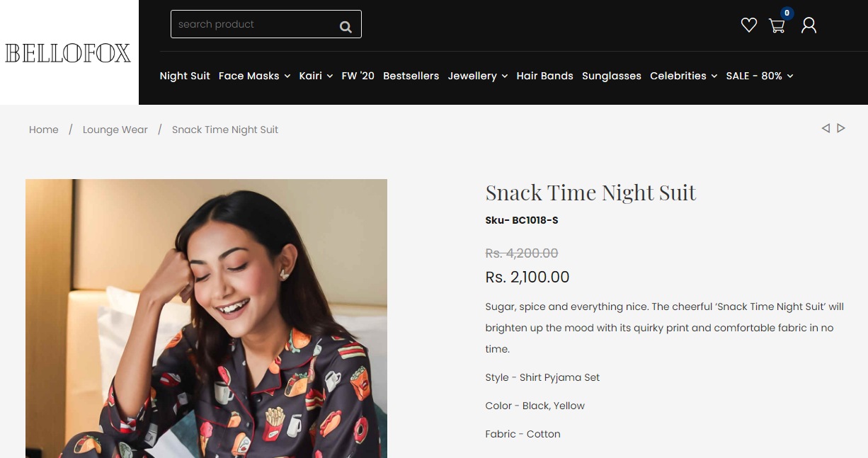Click the search magnifier icon
Viewport: 868px width, 458px height.
(x=346, y=27)
